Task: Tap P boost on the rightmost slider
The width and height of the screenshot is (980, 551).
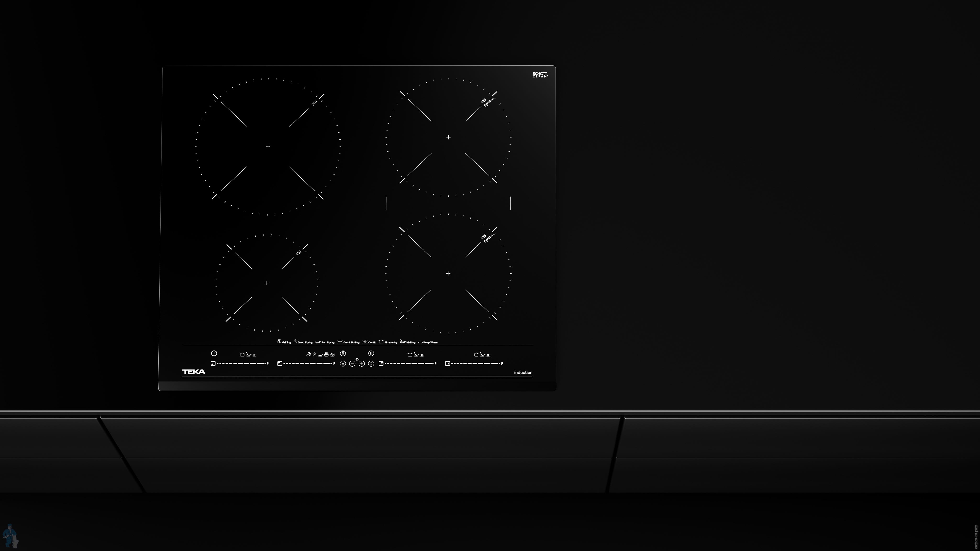Action: 502,364
